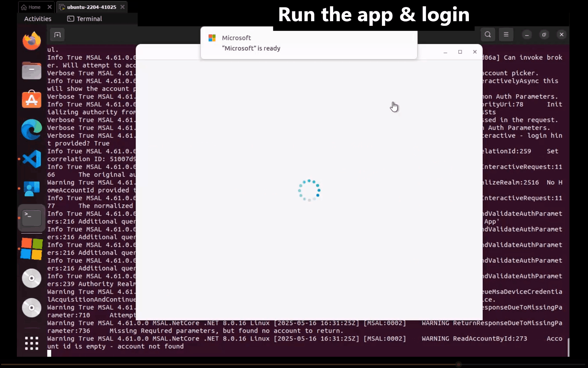Click the terminal scrollbar on the right
The height and width of the screenshot is (368, 588).
(568, 347)
